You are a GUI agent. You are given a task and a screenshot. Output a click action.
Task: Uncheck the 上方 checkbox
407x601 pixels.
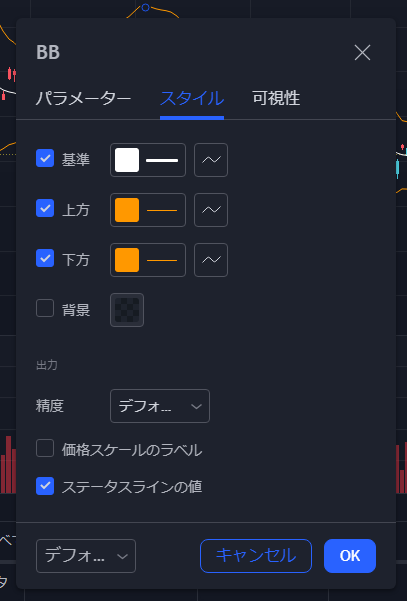tap(45, 208)
